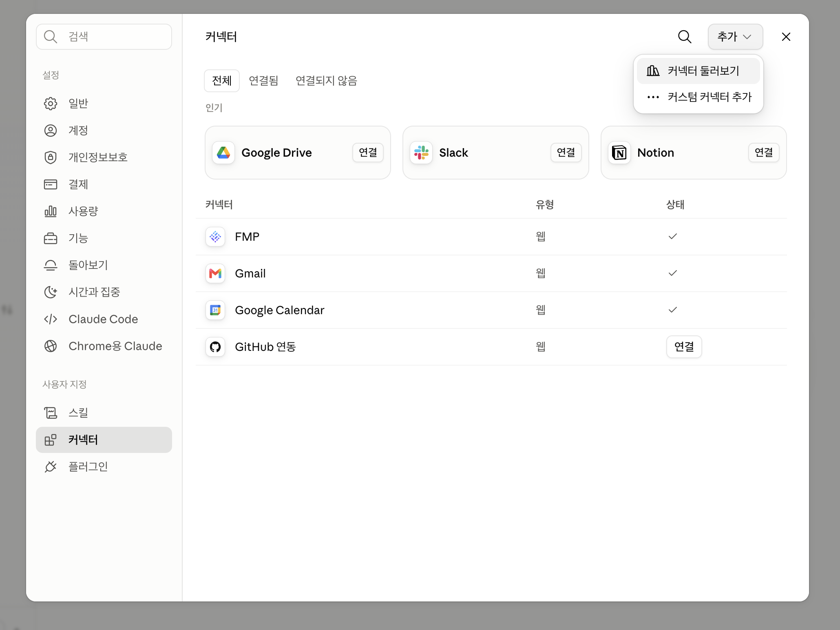The height and width of the screenshot is (630, 840).
Task: Open the 일반 settings gear icon
Action: click(51, 104)
